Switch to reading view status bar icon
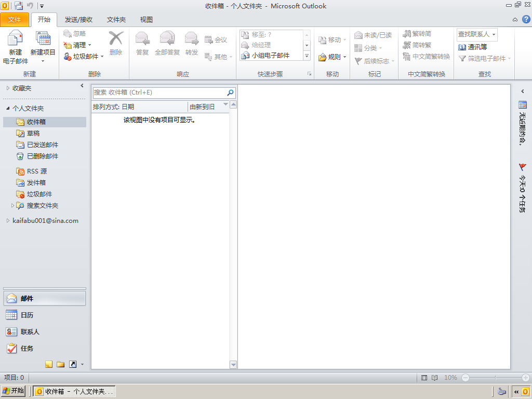The width and height of the screenshot is (532, 399). [434, 378]
